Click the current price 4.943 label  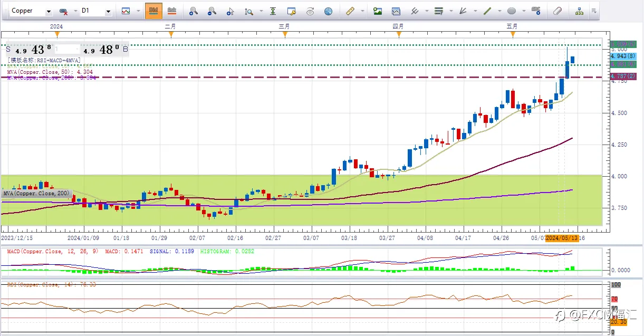coord(623,56)
